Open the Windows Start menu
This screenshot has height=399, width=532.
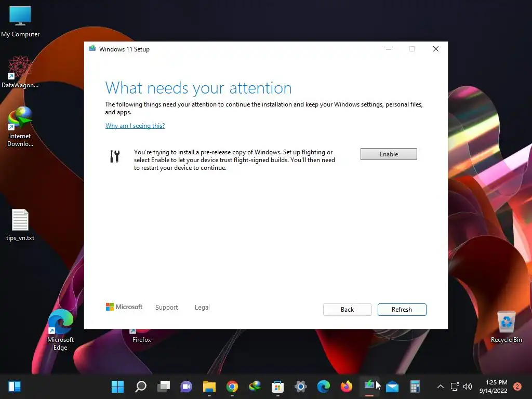point(118,387)
